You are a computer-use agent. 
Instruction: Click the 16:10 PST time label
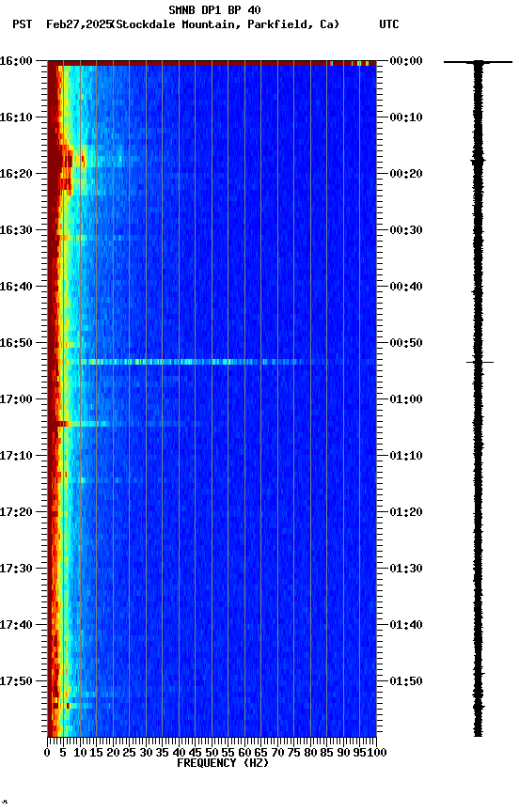pos(16,117)
